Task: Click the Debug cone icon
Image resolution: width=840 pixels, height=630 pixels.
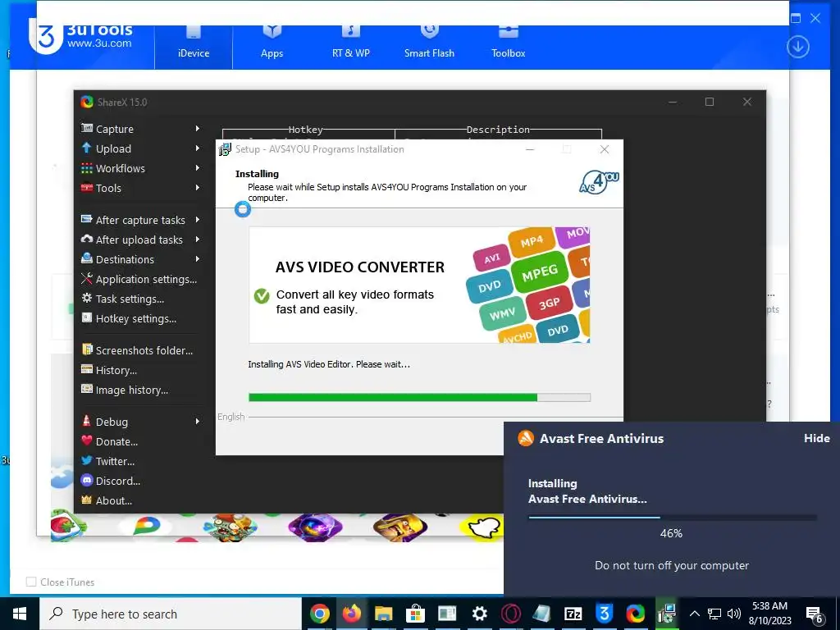Action: (x=86, y=421)
